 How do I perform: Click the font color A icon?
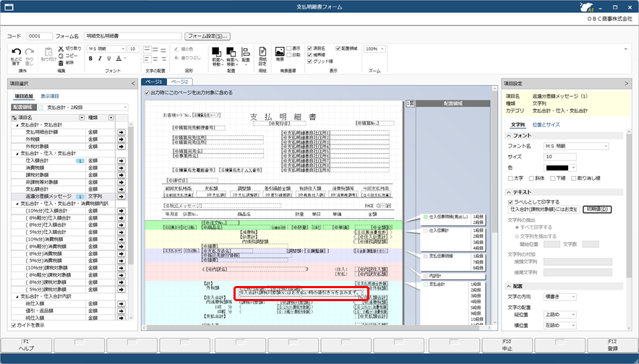pos(119,58)
